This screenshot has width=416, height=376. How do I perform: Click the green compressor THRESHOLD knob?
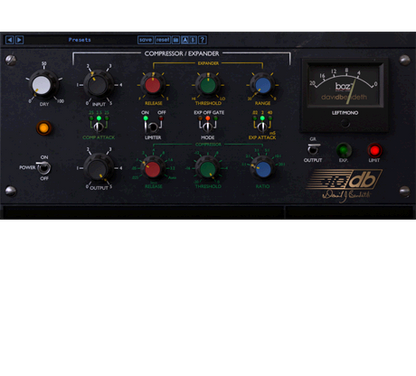pos(208,169)
